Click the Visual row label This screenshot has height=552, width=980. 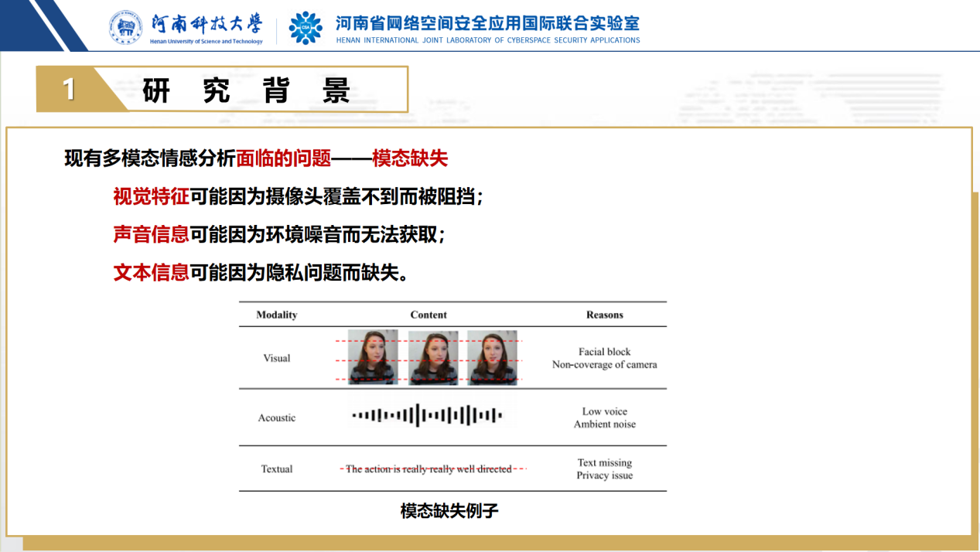pos(277,358)
